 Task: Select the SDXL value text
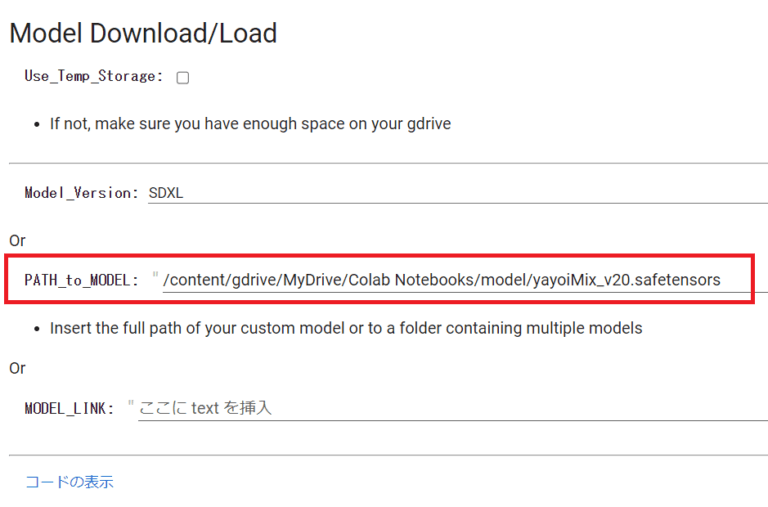click(166, 193)
